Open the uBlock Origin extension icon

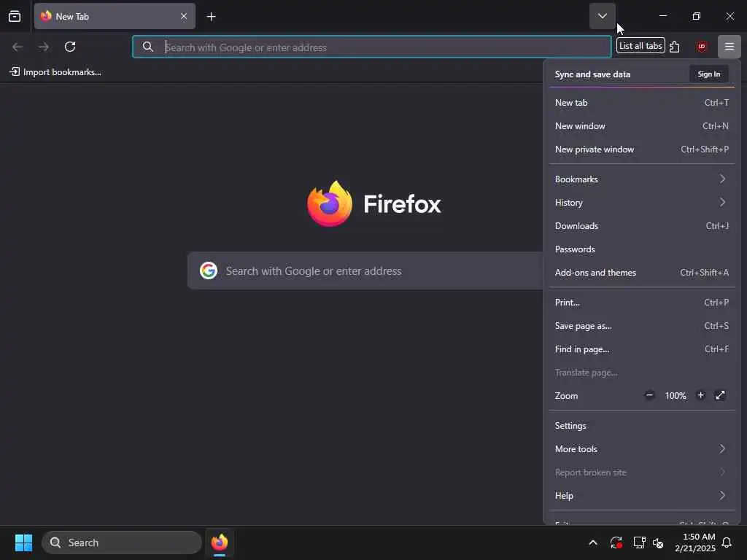(x=701, y=47)
